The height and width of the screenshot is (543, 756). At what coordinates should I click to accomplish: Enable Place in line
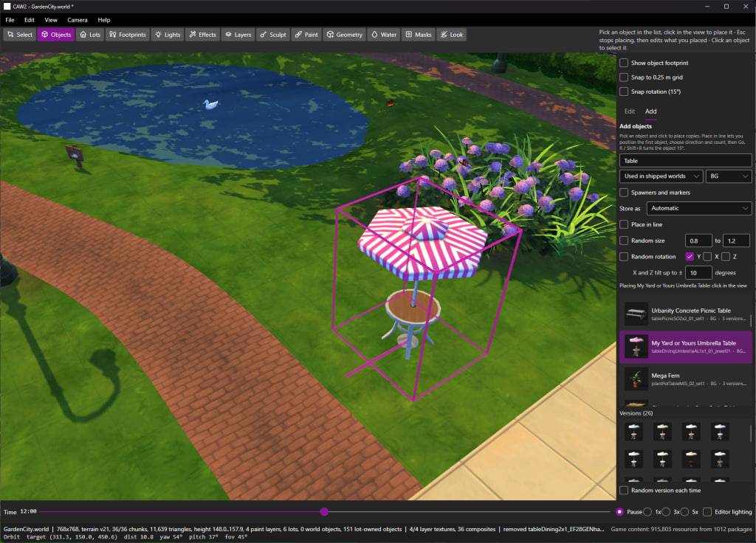coord(624,224)
